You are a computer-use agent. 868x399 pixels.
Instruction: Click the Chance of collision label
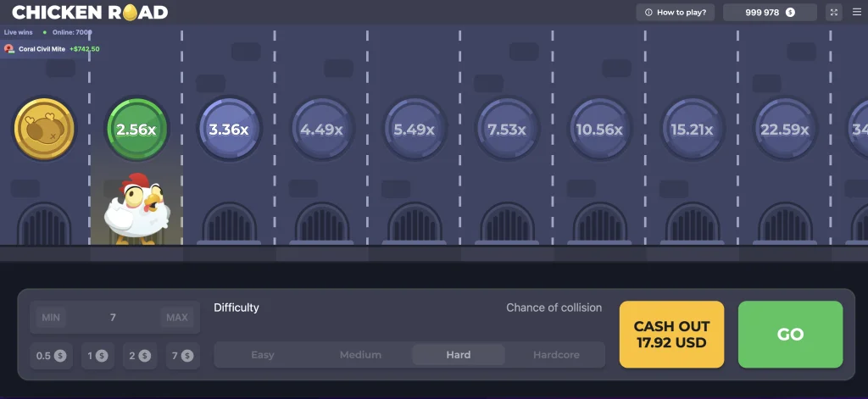coord(554,308)
